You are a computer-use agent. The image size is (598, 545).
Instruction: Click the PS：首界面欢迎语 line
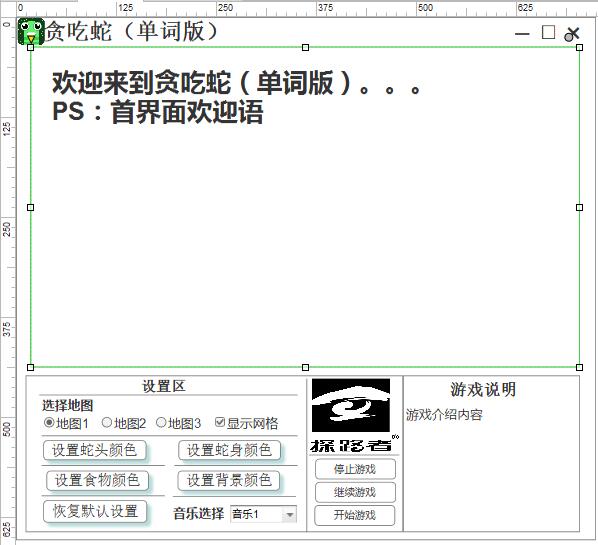158,112
